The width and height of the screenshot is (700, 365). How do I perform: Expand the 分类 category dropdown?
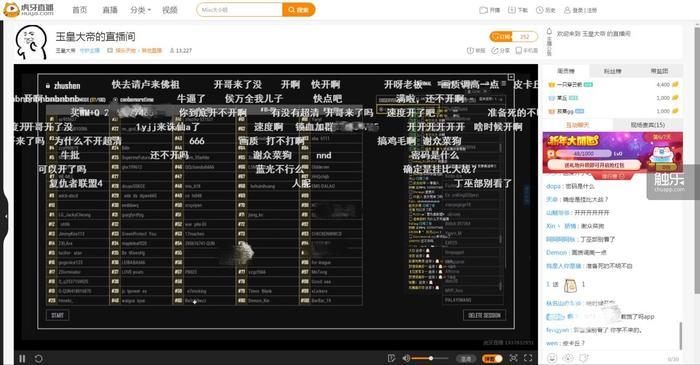(x=141, y=10)
